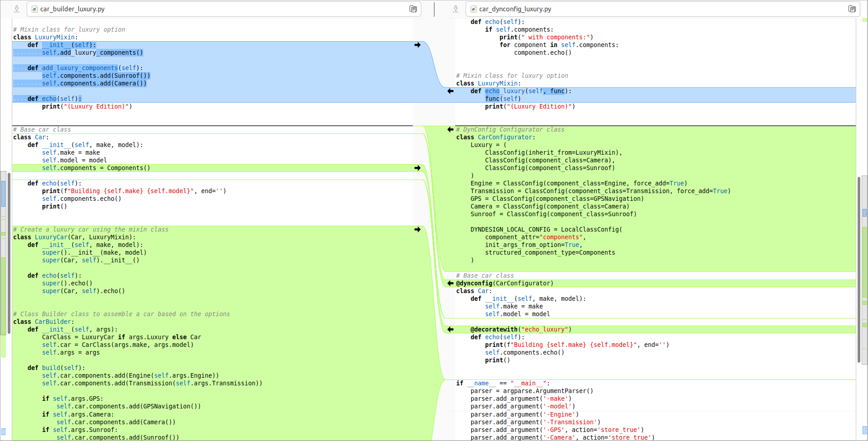The image size is (868, 441).
Task: Click 'self.components.add(Sunroof())' in LuxuryMixin
Action: pos(96,76)
